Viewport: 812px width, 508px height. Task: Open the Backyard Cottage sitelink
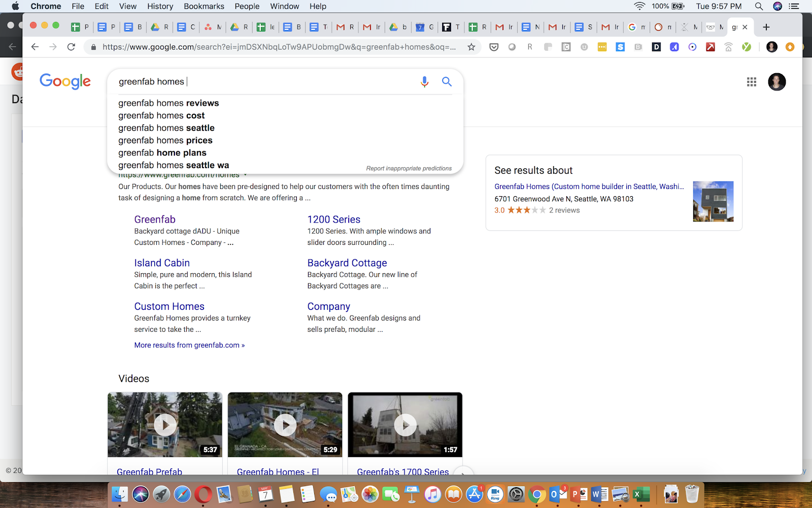pos(347,263)
